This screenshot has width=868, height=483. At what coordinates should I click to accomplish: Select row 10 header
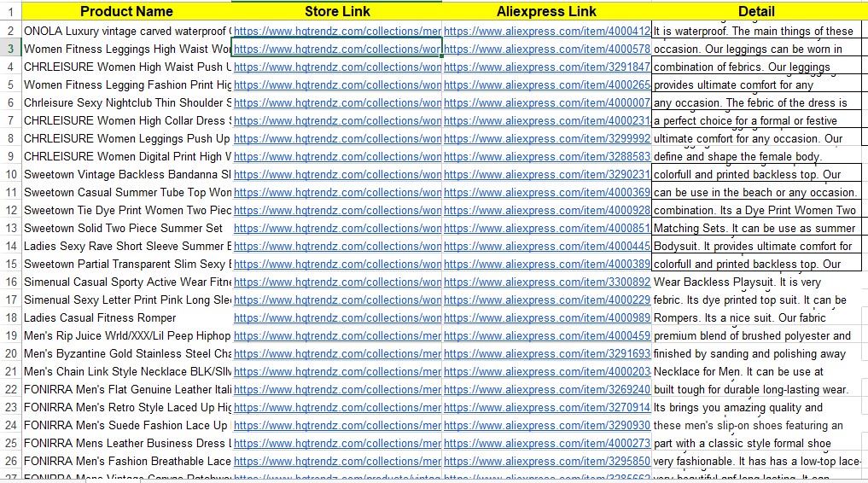pos(10,174)
